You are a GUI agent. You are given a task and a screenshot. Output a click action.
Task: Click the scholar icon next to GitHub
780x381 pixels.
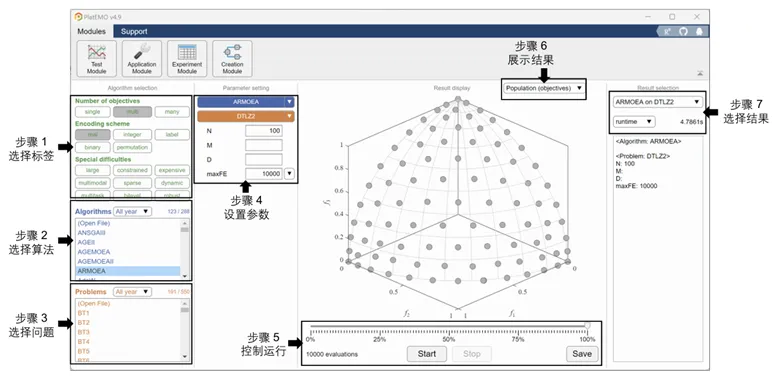pos(667,31)
